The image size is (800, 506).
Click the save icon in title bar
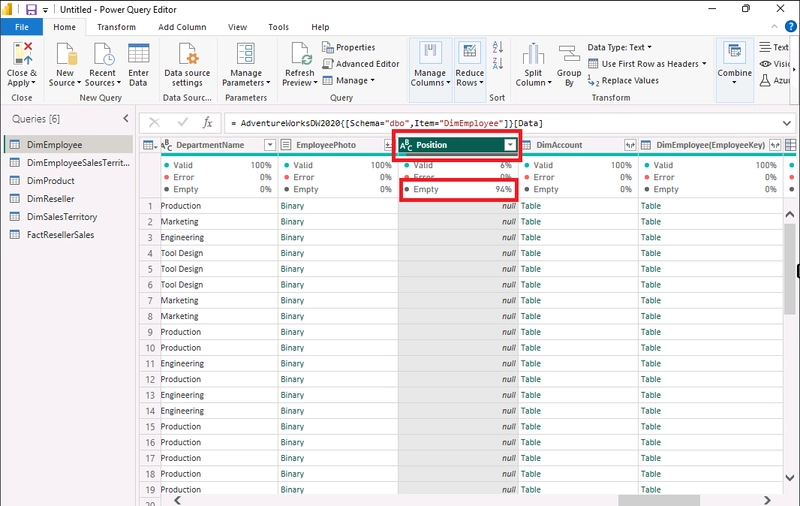pyautogui.click(x=31, y=9)
